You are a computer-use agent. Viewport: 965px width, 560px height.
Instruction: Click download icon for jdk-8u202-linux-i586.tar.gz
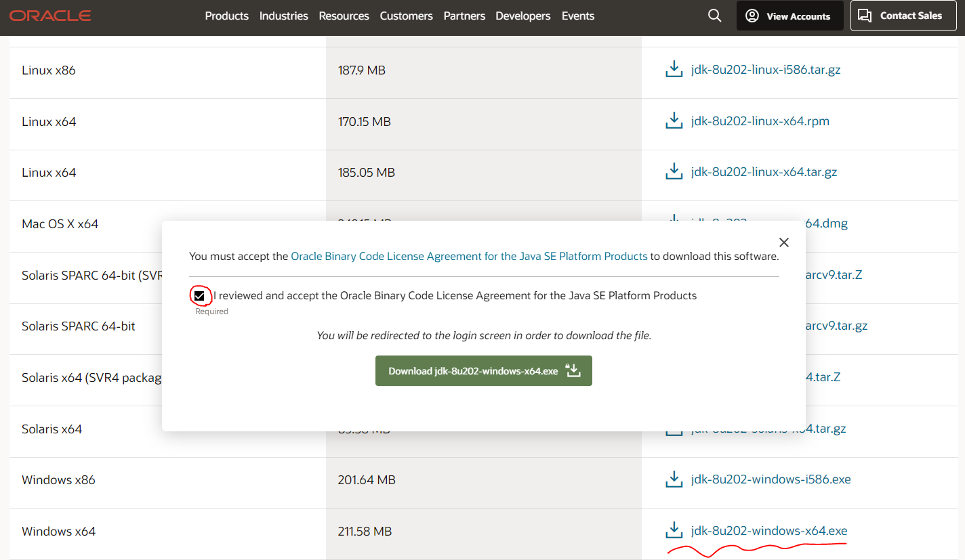[674, 69]
